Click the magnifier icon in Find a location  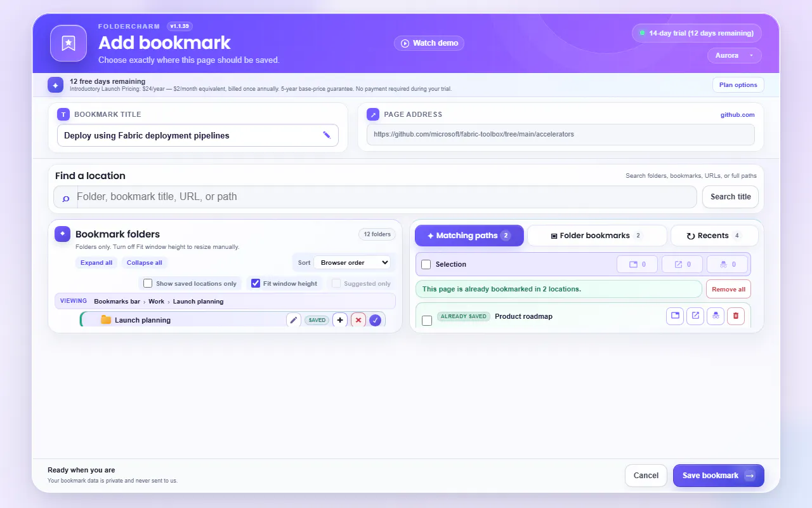pos(66,197)
